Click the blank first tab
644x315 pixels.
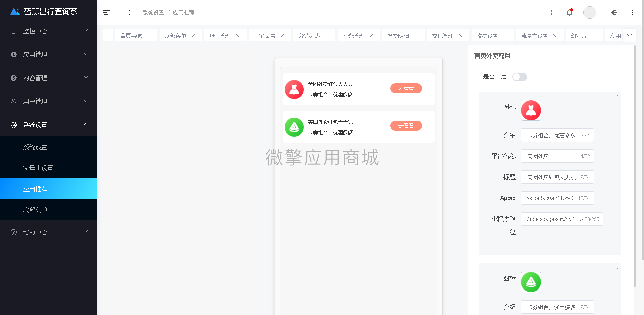point(108,35)
